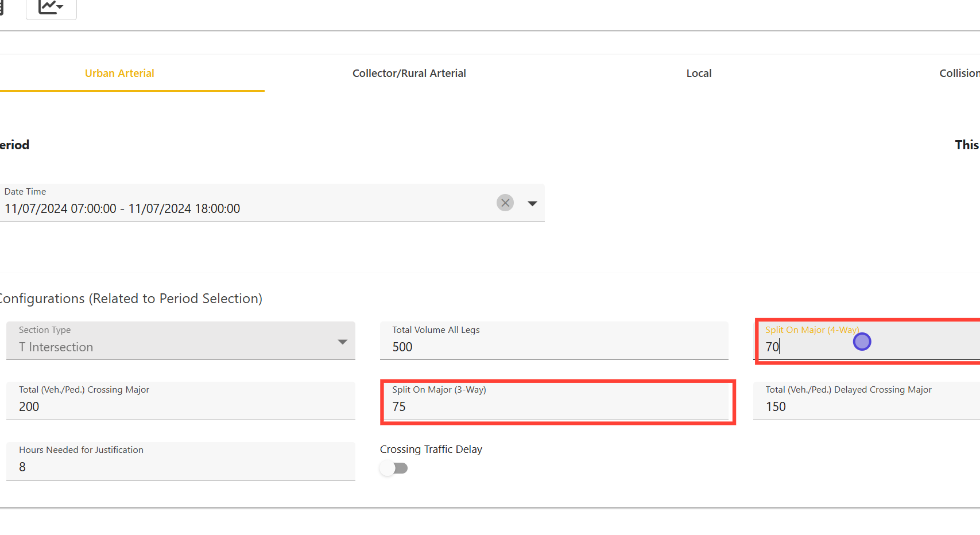Screen dimensions: 980x535
Task: Click the Period section heading
Action: tap(14, 145)
